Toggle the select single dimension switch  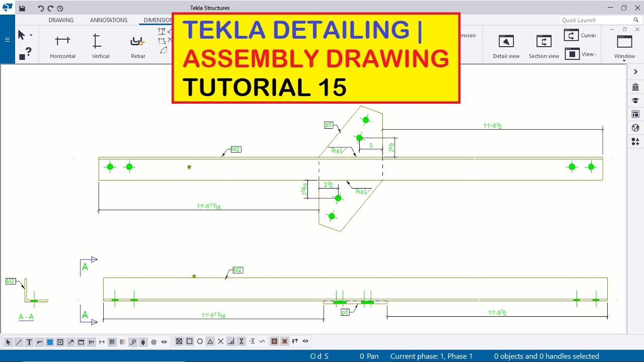[102, 342]
